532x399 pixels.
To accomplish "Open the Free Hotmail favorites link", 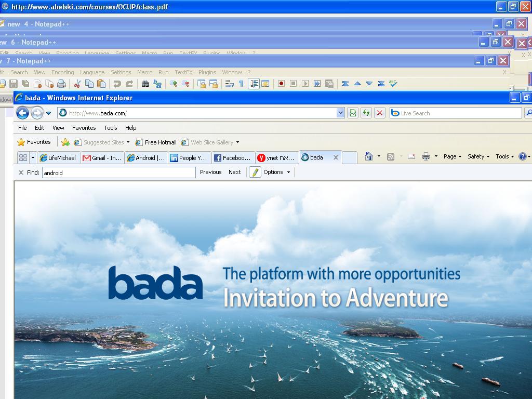I will tap(156, 142).
